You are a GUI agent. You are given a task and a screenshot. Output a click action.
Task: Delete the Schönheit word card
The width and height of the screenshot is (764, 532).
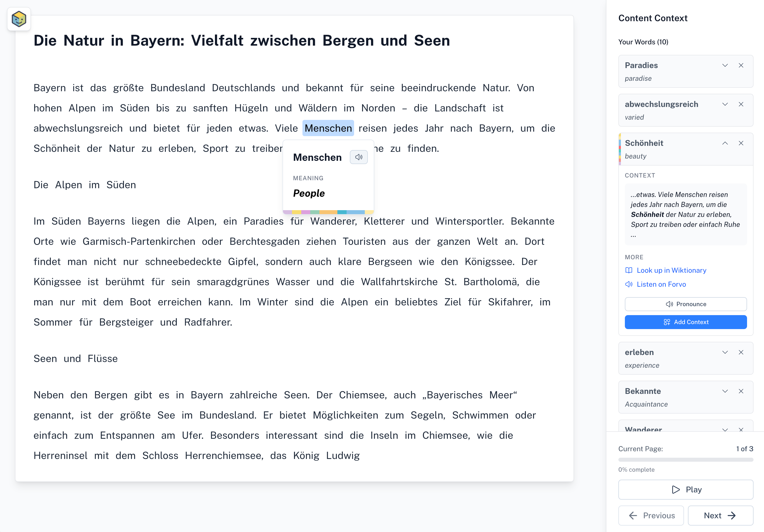pos(741,143)
